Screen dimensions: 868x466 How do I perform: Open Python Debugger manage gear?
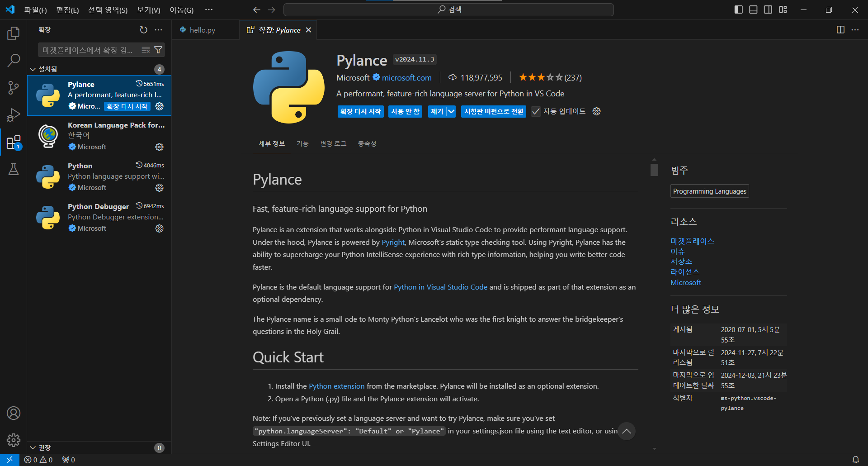point(159,228)
